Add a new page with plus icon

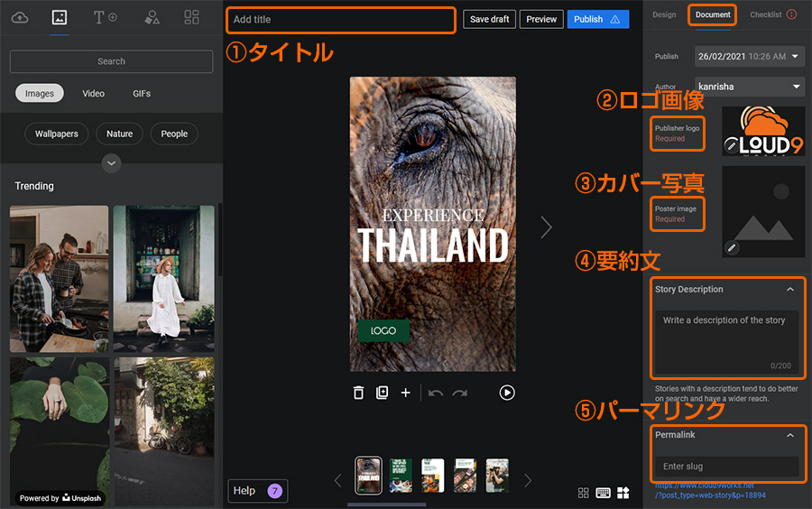[406, 393]
